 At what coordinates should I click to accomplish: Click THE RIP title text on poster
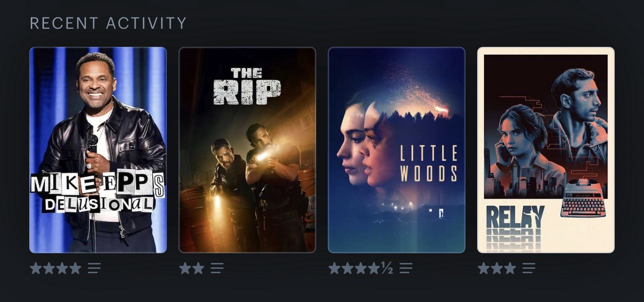click(x=247, y=86)
